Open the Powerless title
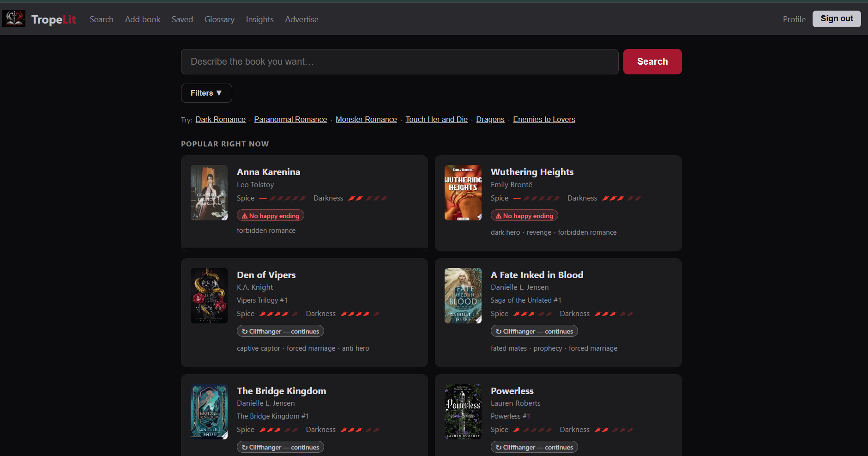The image size is (868, 456). click(x=512, y=391)
